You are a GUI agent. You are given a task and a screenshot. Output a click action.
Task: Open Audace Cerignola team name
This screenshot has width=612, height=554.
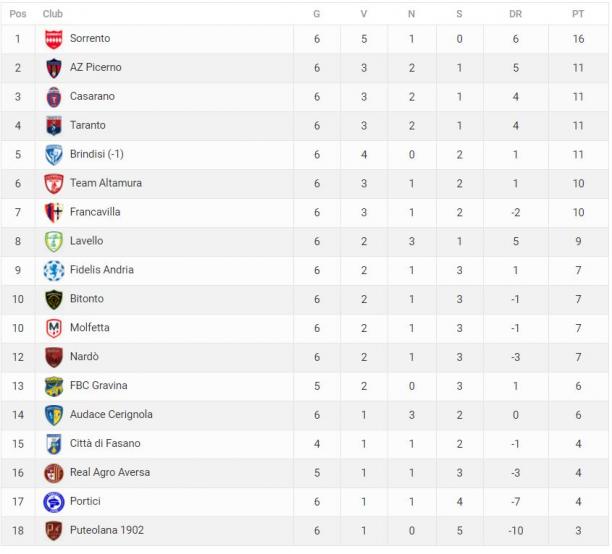coord(111,415)
